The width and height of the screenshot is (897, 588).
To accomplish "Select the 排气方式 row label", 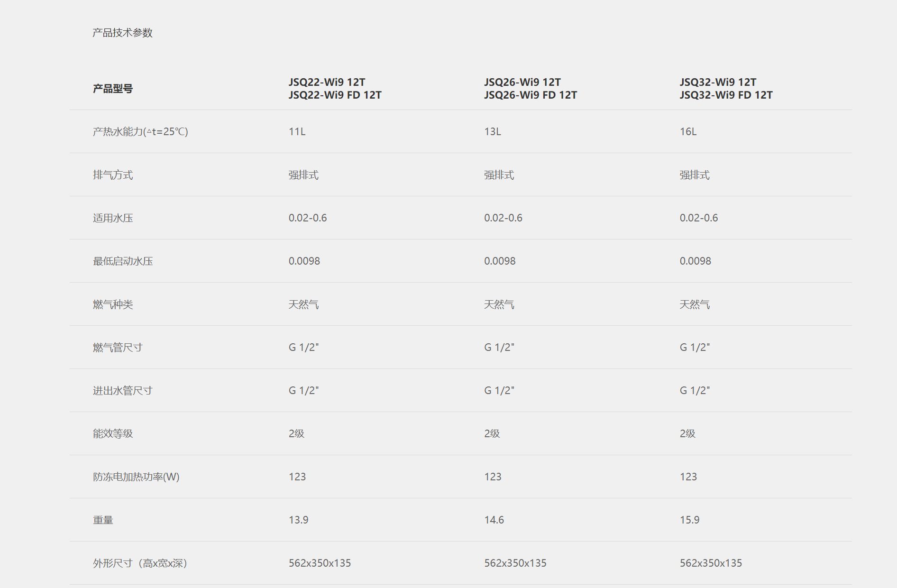I will point(113,175).
